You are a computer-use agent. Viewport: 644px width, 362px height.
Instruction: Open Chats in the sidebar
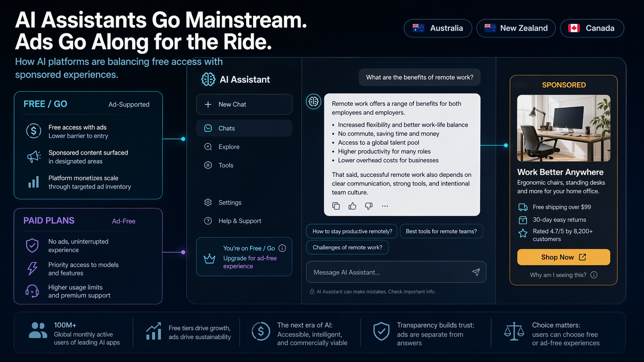click(x=244, y=128)
